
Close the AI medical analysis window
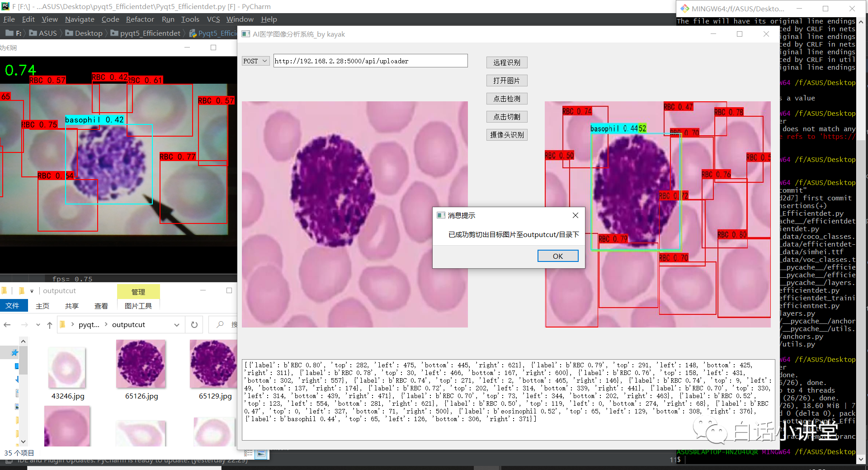coord(766,34)
